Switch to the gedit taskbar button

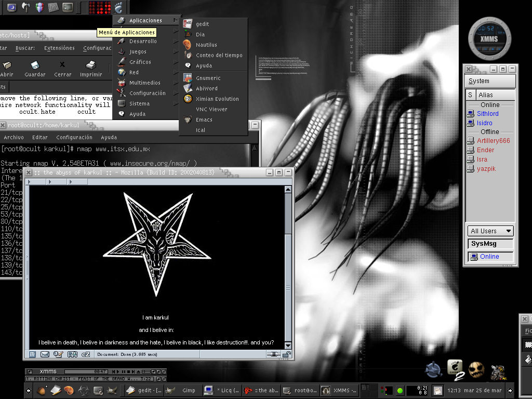coord(144,391)
